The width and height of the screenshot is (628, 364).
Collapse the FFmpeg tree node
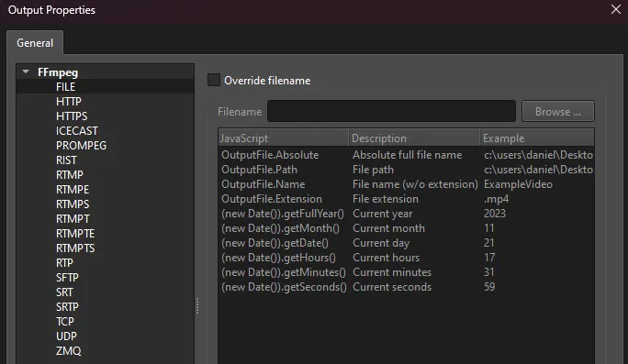pos(26,72)
